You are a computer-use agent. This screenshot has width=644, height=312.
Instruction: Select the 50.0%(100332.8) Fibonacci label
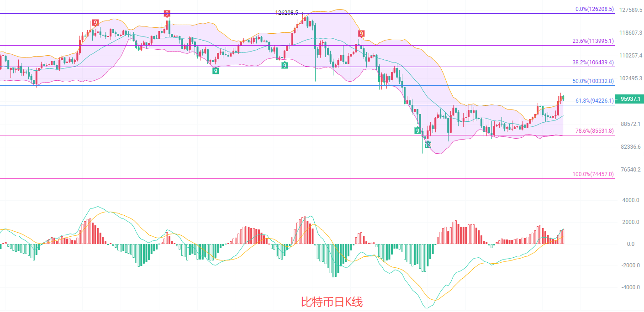pyautogui.click(x=593, y=81)
